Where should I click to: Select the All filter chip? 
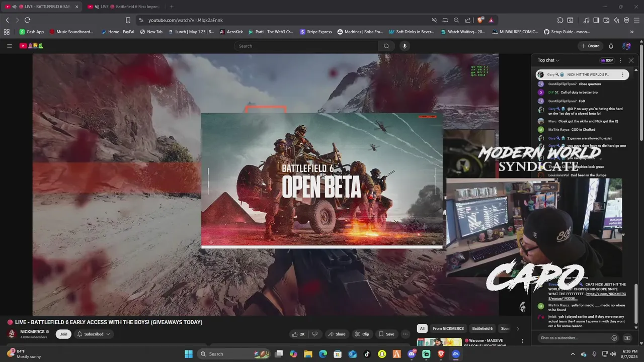click(x=422, y=328)
